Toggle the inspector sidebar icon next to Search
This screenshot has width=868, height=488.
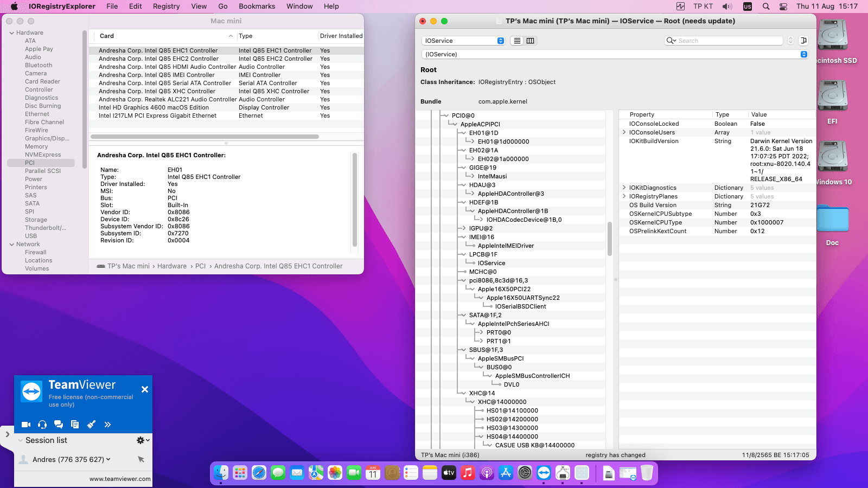(804, 41)
